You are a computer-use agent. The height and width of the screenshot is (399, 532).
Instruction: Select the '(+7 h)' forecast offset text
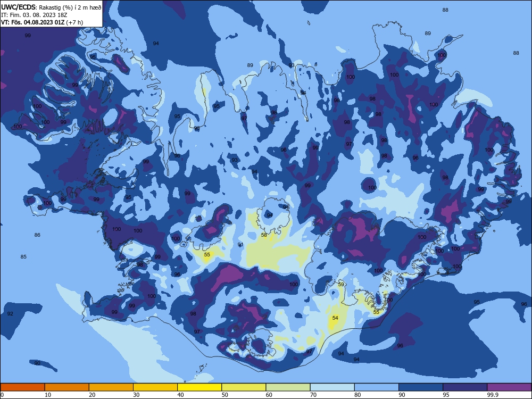76,22
